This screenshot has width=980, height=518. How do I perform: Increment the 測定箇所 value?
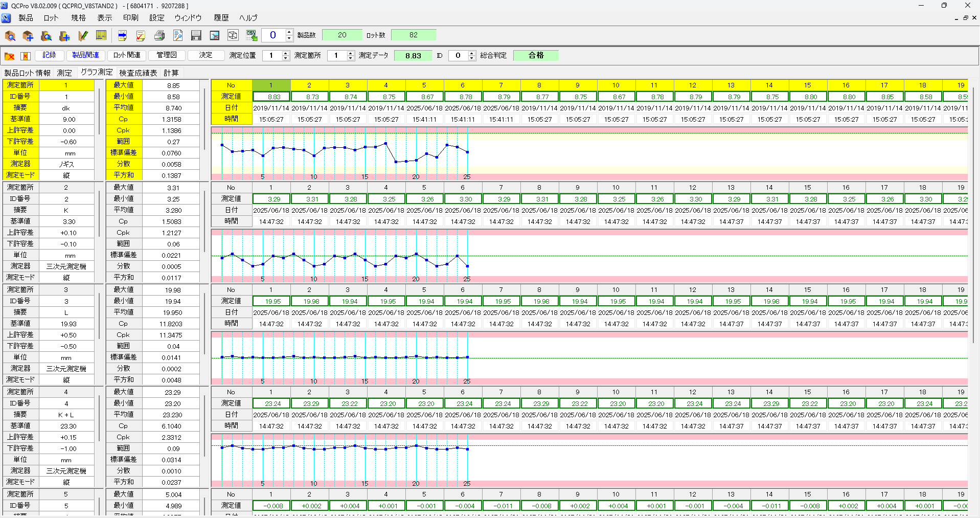(351, 53)
